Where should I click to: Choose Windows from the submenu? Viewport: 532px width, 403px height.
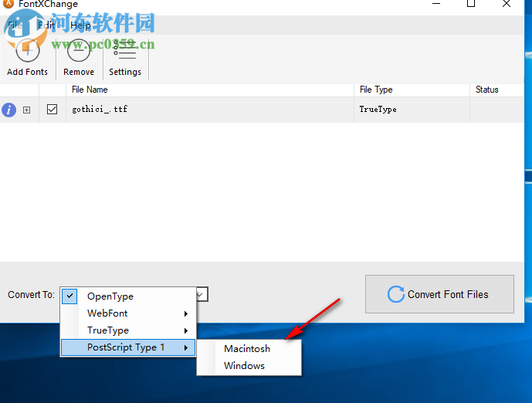tap(249, 366)
